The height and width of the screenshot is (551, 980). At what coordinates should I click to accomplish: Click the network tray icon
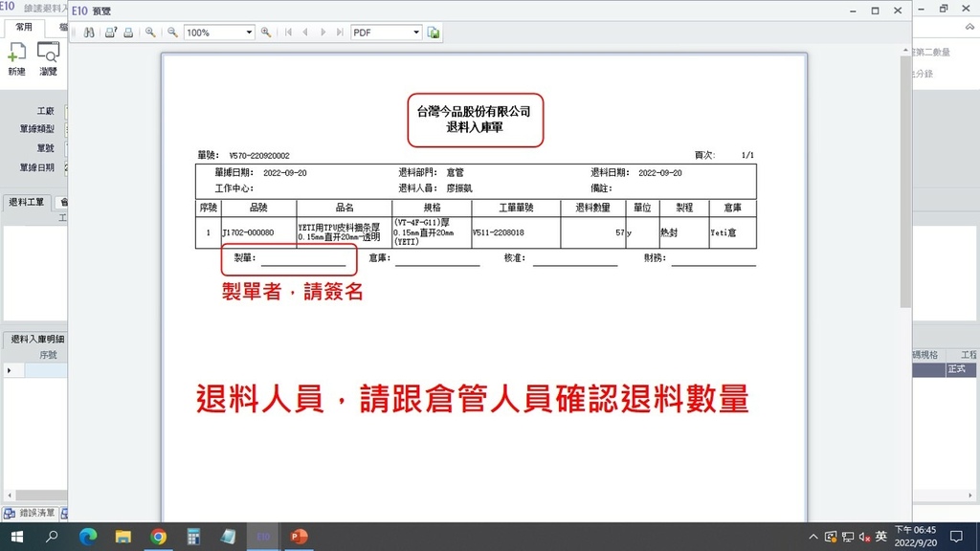(848, 537)
